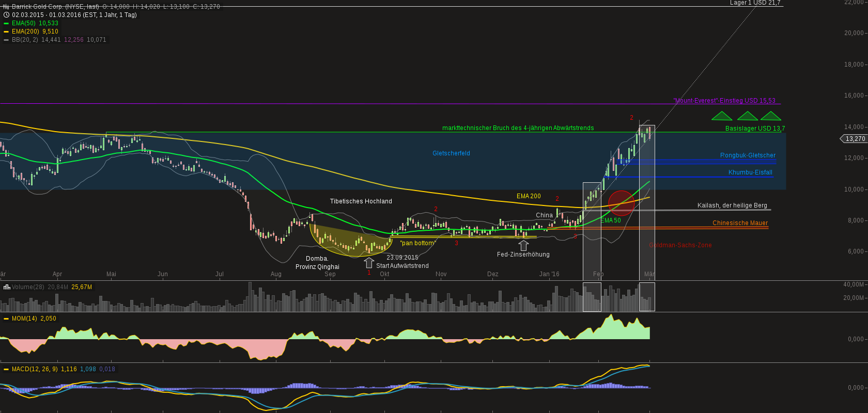Screen dimensions: 868x413
Task: Click the Aug label on the time axis
Action: tap(276, 274)
